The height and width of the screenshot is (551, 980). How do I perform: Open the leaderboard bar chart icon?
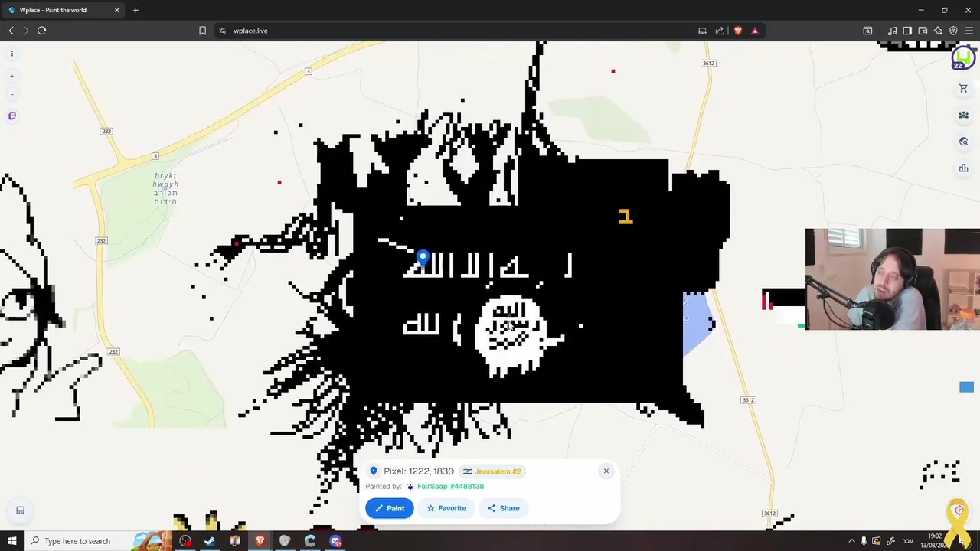963,168
